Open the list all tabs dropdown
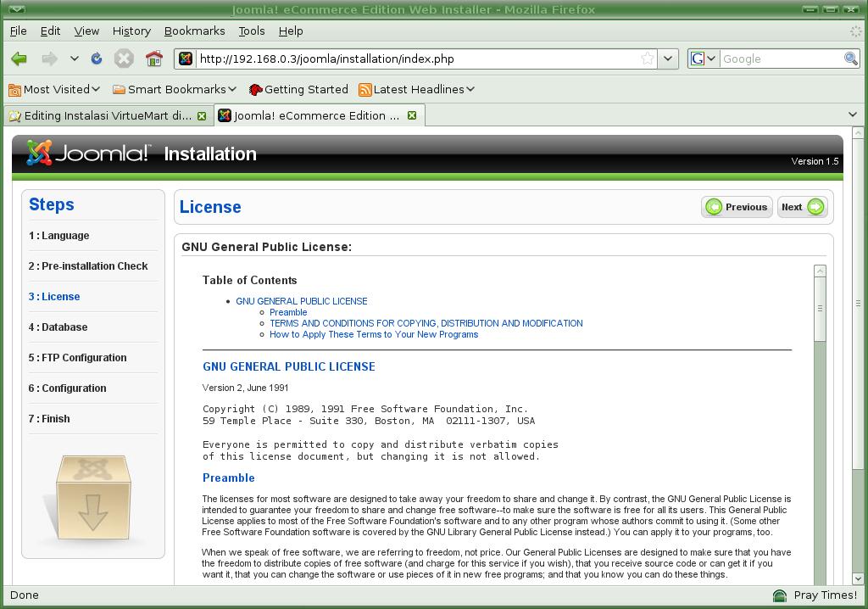Screen dimensions: 868x609 point(853,115)
